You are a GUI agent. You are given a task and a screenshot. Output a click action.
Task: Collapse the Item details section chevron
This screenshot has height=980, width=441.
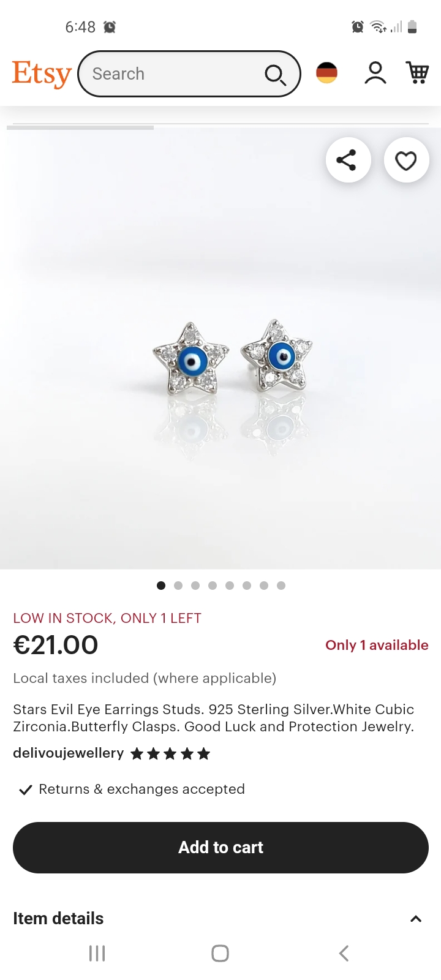pyautogui.click(x=416, y=919)
